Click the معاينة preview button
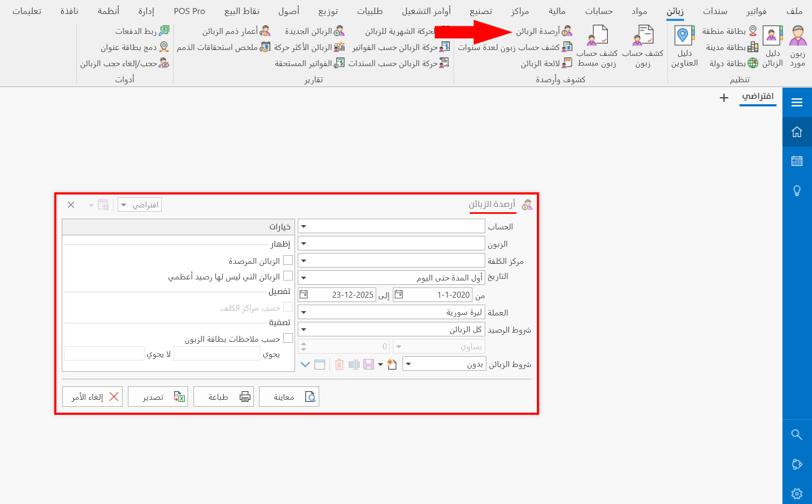812x504 pixels. tap(289, 396)
